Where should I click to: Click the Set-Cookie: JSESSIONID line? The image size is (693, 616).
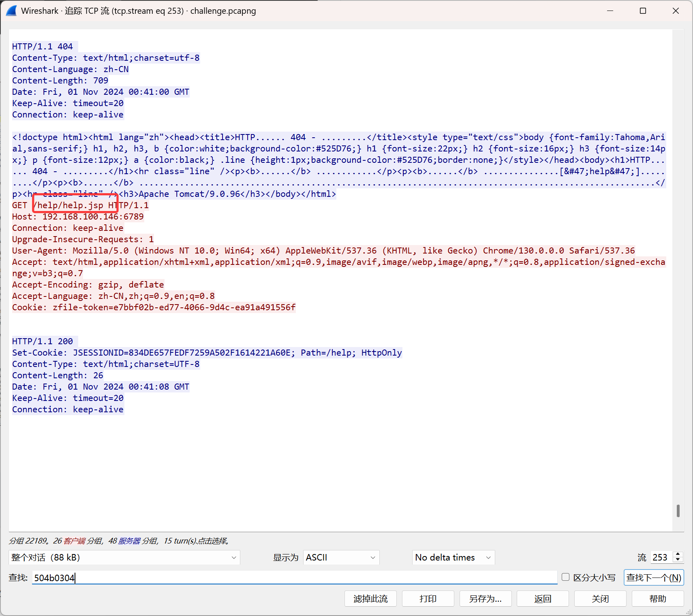pyautogui.click(x=207, y=353)
